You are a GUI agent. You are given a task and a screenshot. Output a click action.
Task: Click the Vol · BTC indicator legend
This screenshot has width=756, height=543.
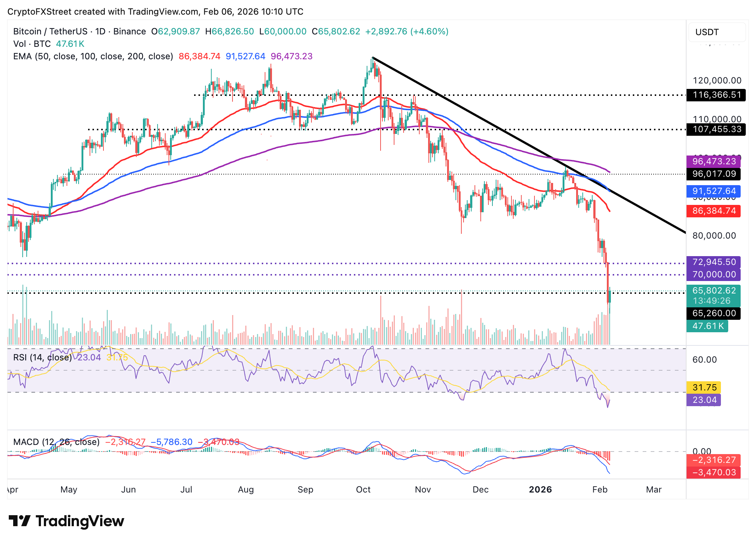click(x=32, y=44)
